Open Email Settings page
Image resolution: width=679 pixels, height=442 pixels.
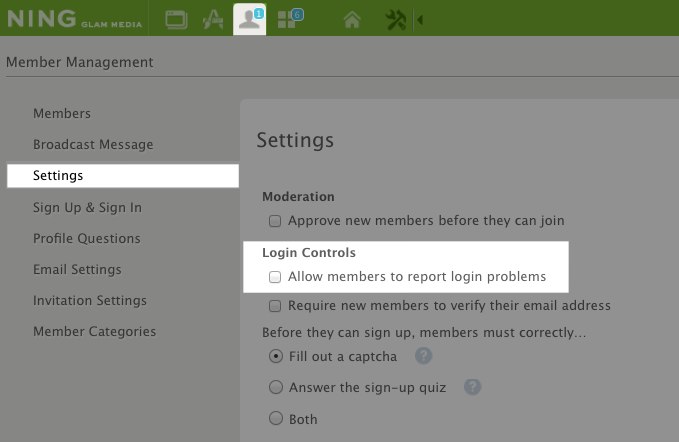77,269
